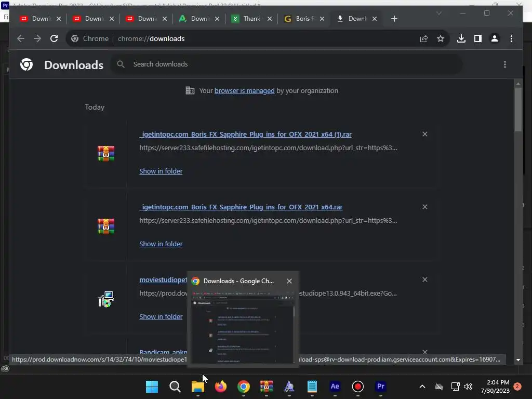The image size is (532, 399).
Task: Launch Firefox from the taskbar
Action: click(220, 387)
